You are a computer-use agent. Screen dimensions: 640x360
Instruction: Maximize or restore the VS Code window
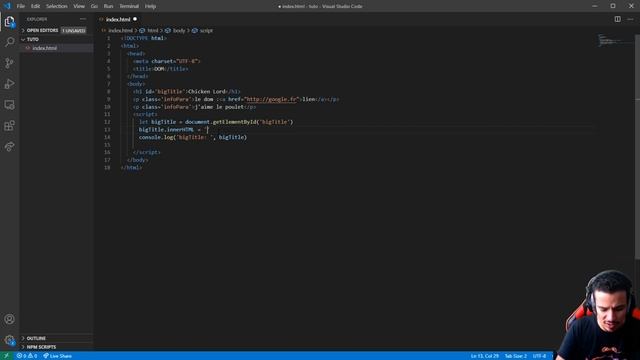613,6
